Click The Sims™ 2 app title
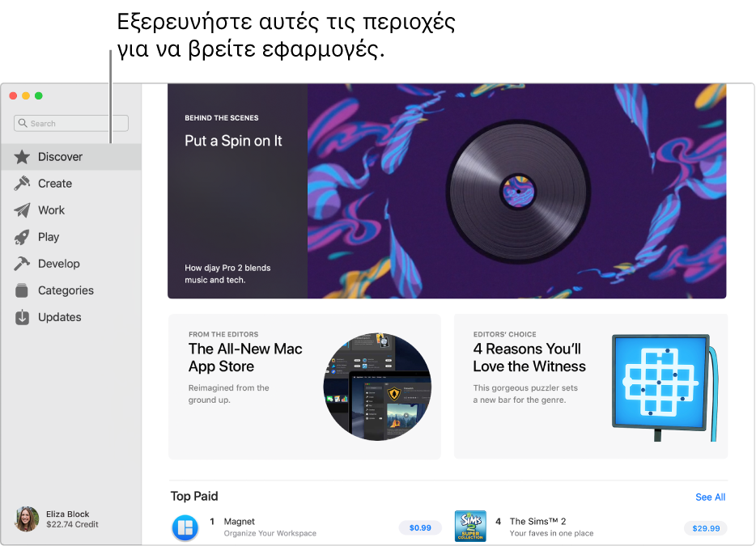Screen dimensions: 756x546 point(537,522)
